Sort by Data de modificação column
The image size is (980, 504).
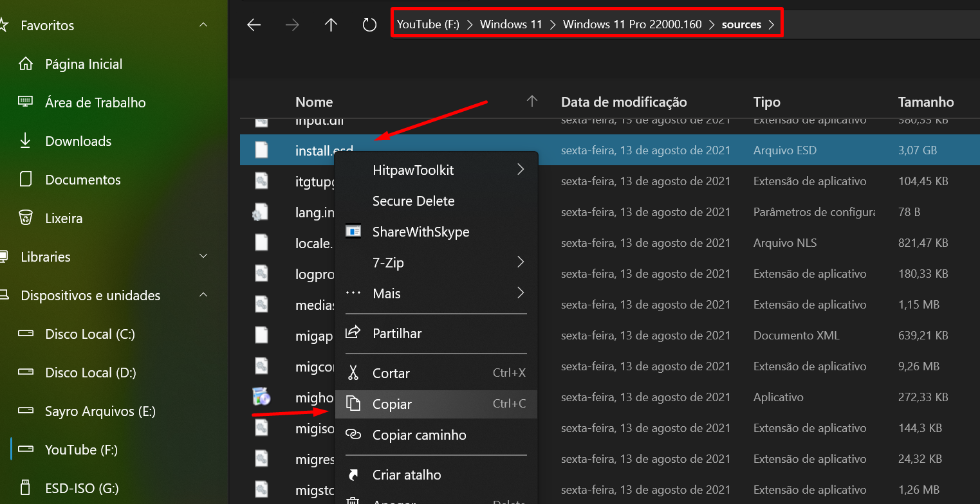pyautogui.click(x=624, y=102)
